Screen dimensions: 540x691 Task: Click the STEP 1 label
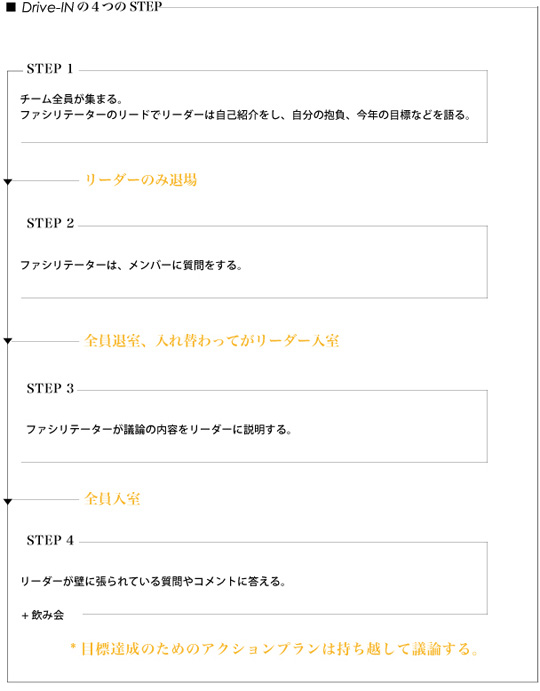pyautogui.click(x=50, y=69)
